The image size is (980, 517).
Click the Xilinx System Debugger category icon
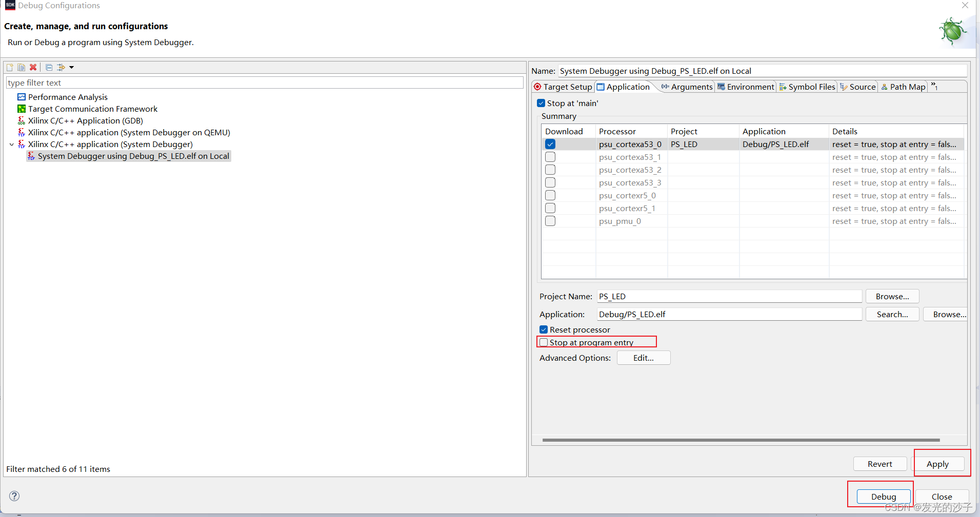tap(22, 144)
